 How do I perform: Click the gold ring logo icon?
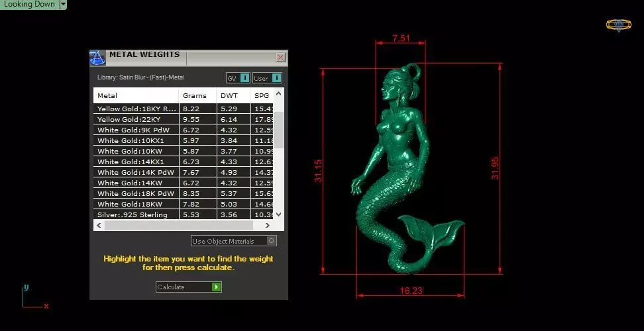coord(619,24)
